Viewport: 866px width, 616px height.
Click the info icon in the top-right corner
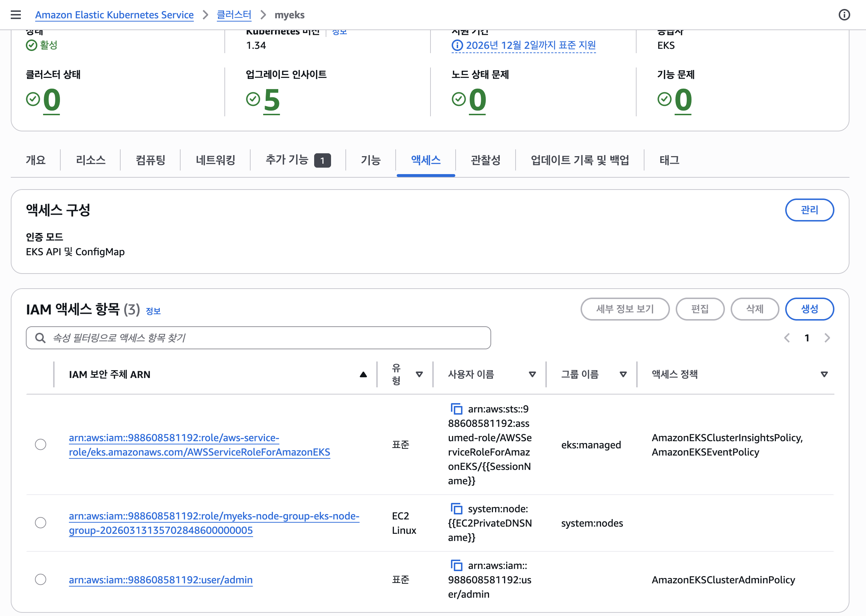pyautogui.click(x=845, y=15)
